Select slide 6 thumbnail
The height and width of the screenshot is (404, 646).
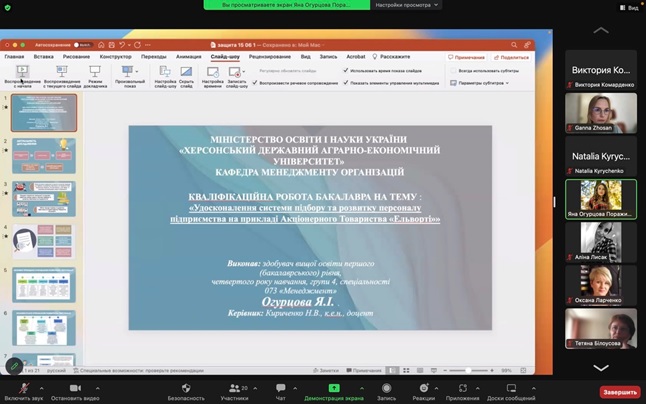tap(44, 328)
